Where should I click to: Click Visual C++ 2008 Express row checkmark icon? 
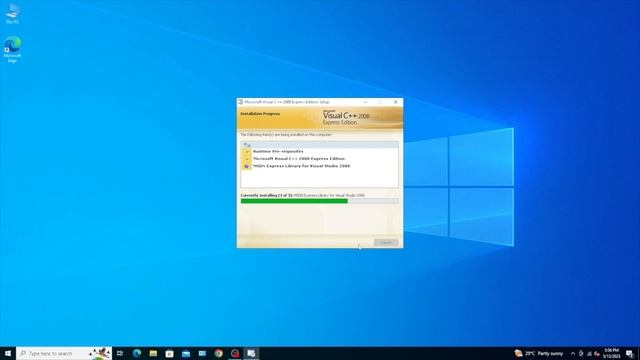coord(247,159)
